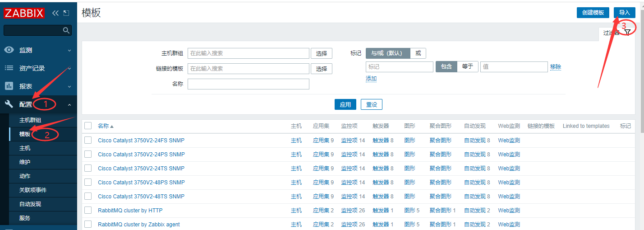
Task: Check Cisco Catalyst 3750V2-48PS SNMP row
Action: click(88, 182)
